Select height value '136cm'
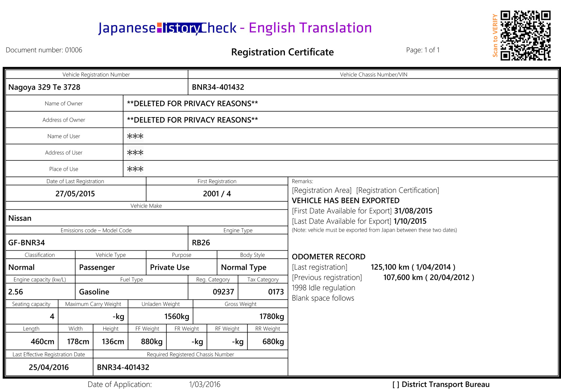Viewport: 561px width, 392px height. 113,342
